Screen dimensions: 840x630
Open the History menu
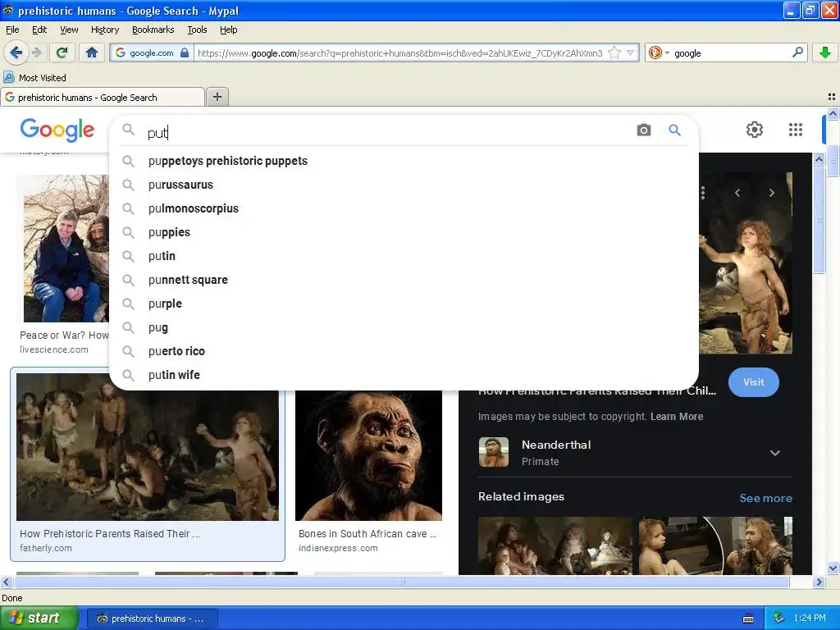point(105,30)
